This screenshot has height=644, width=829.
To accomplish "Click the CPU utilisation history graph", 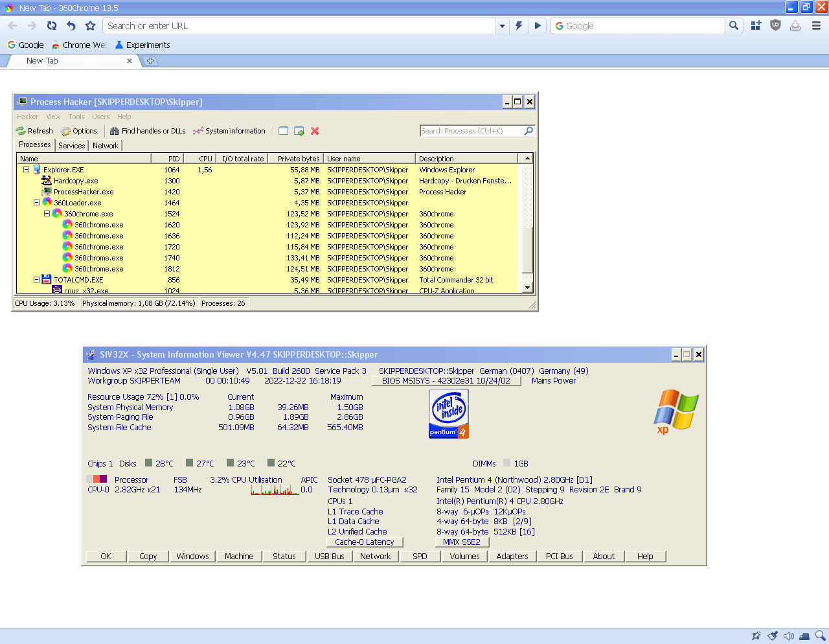I will click(x=275, y=490).
